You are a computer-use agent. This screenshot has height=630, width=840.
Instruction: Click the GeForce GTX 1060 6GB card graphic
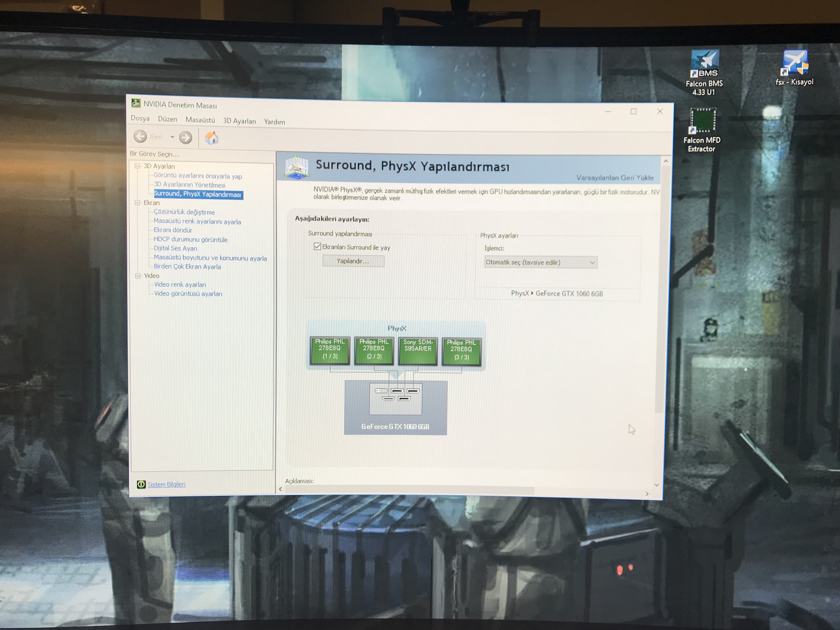396,407
